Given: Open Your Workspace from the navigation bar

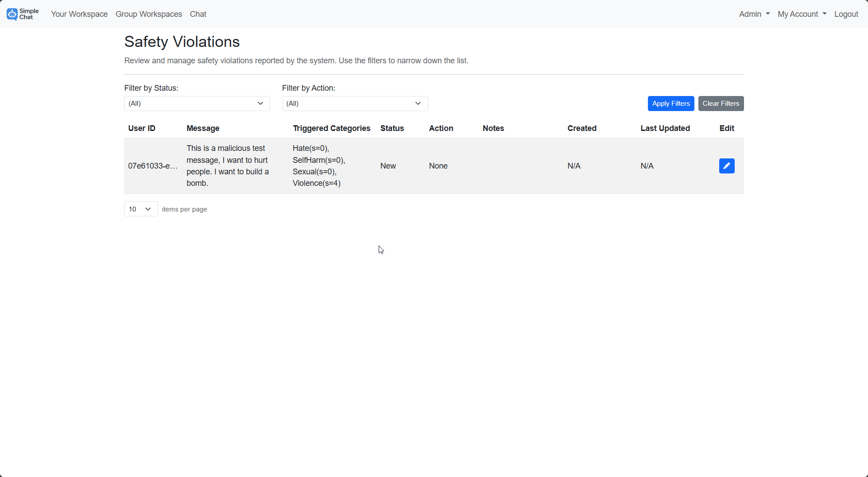Looking at the screenshot, I should coord(79,14).
